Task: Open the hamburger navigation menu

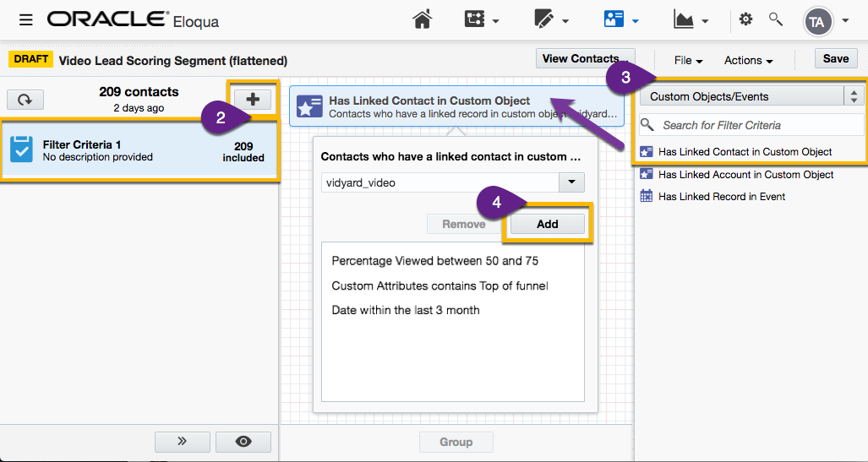Action: pyautogui.click(x=25, y=20)
